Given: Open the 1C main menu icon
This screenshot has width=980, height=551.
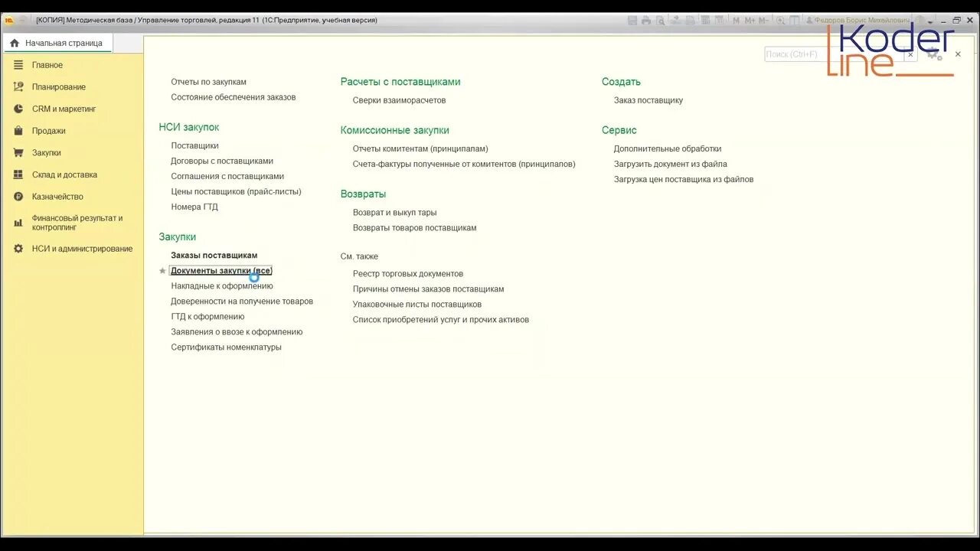Looking at the screenshot, I should tap(9, 20).
